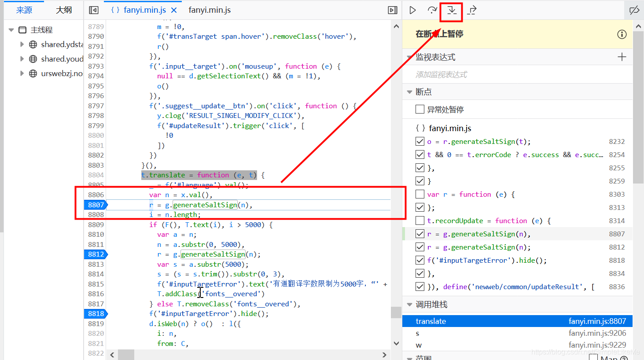
Task: Toggle the Map checkbox in scopes
Action: pos(593,357)
